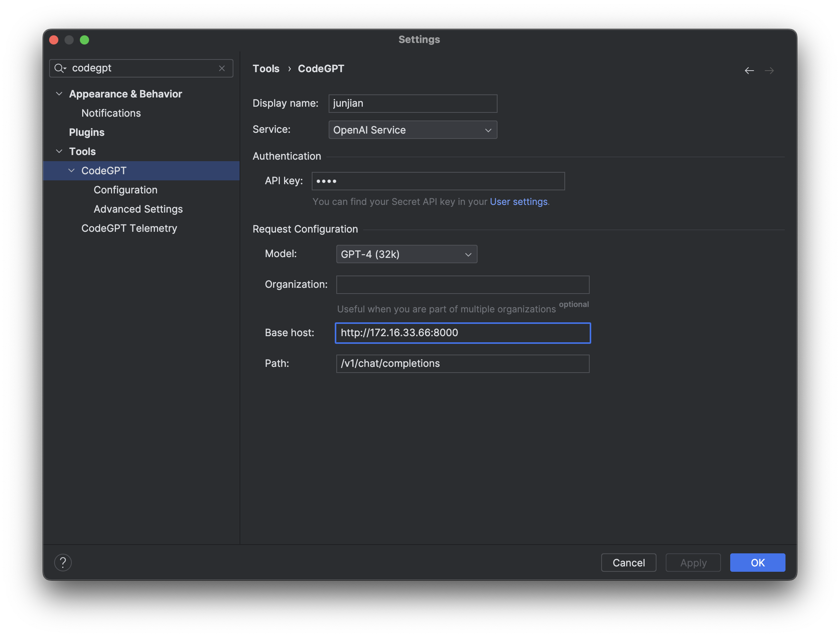Open the Advanced Settings page
This screenshot has width=840, height=637.
pyautogui.click(x=138, y=209)
